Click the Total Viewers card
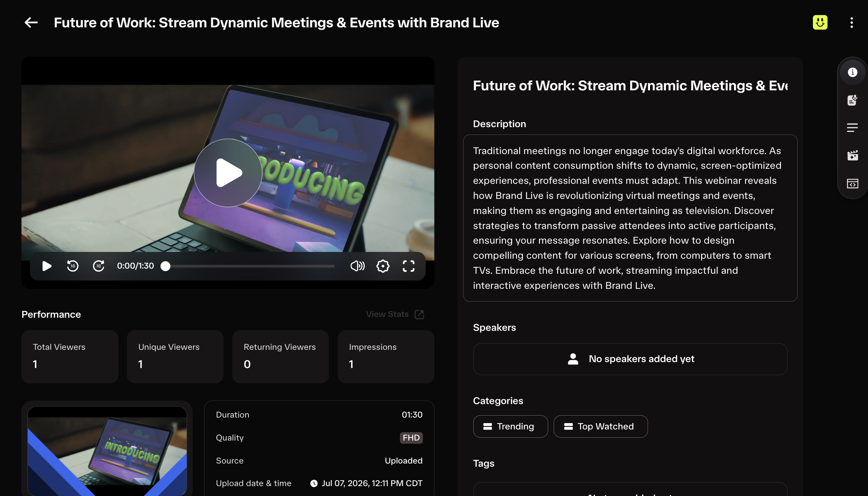868x496 pixels. (x=70, y=357)
